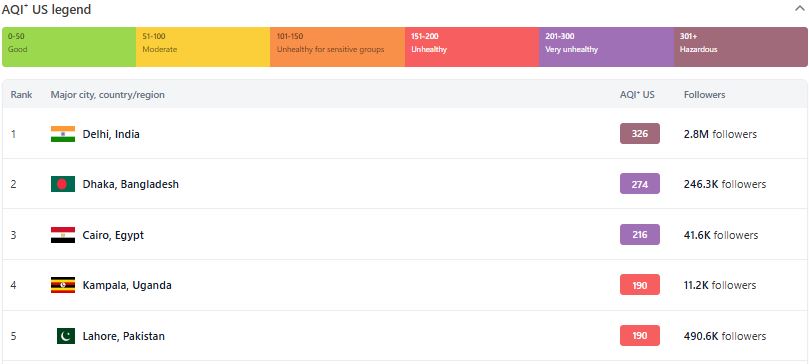Image resolution: width=809 pixels, height=364 pixels.
Task: Open the Delhi, India city link
Action: (111, 134)
